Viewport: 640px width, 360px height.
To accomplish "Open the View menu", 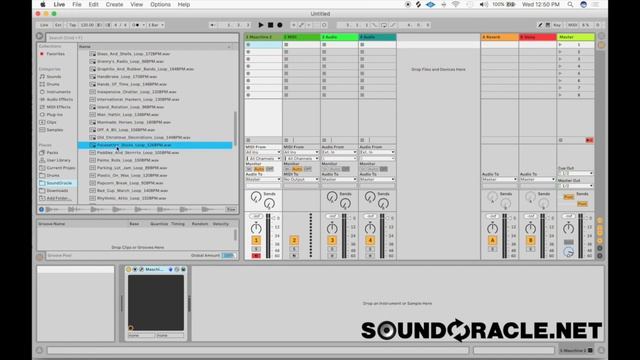I will tap(136, 4).
